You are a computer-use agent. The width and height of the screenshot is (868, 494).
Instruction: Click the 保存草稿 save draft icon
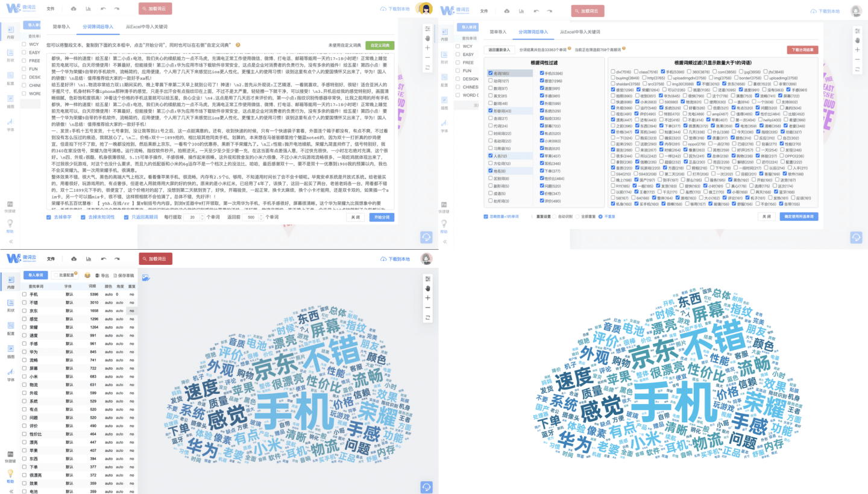(x=115, y=276)
